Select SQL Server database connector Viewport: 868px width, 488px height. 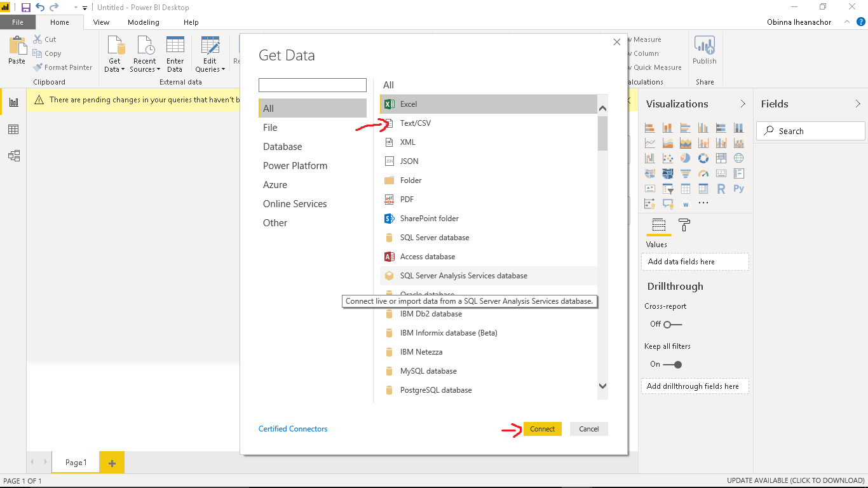coord(489,237)
